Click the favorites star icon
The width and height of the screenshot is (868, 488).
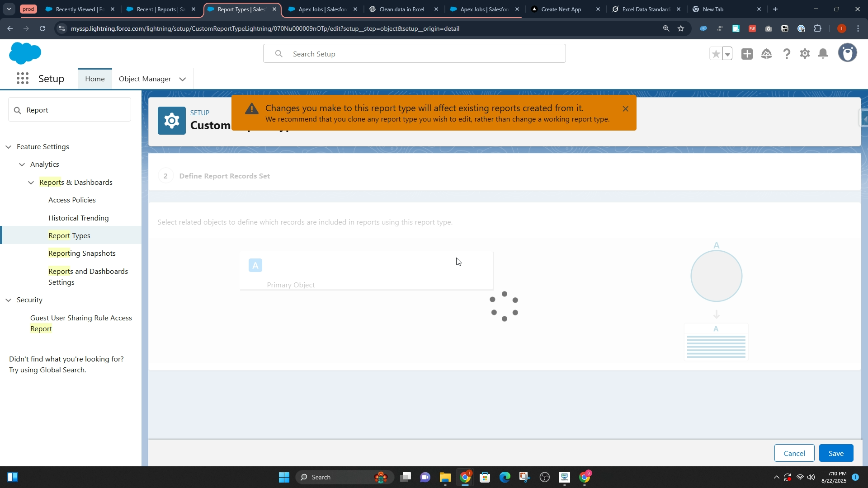click(x=716, y=54)
